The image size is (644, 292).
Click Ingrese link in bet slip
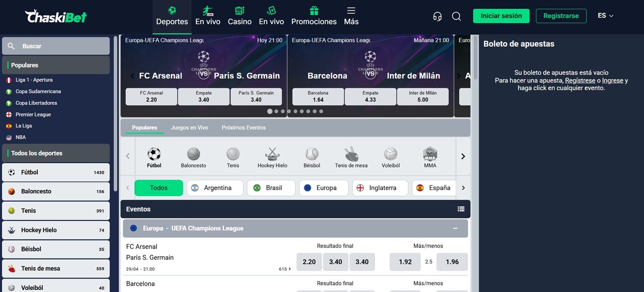(x=613, y=81)
